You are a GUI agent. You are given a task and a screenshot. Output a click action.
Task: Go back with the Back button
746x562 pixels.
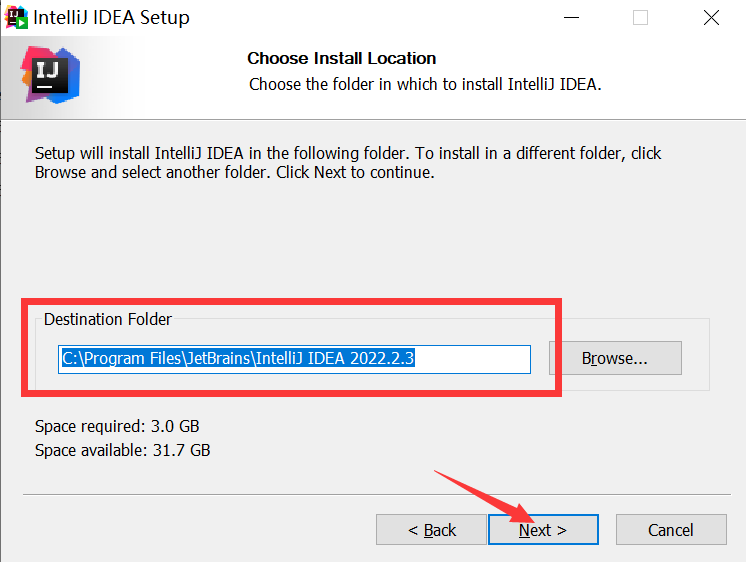[x=431, y=530]
